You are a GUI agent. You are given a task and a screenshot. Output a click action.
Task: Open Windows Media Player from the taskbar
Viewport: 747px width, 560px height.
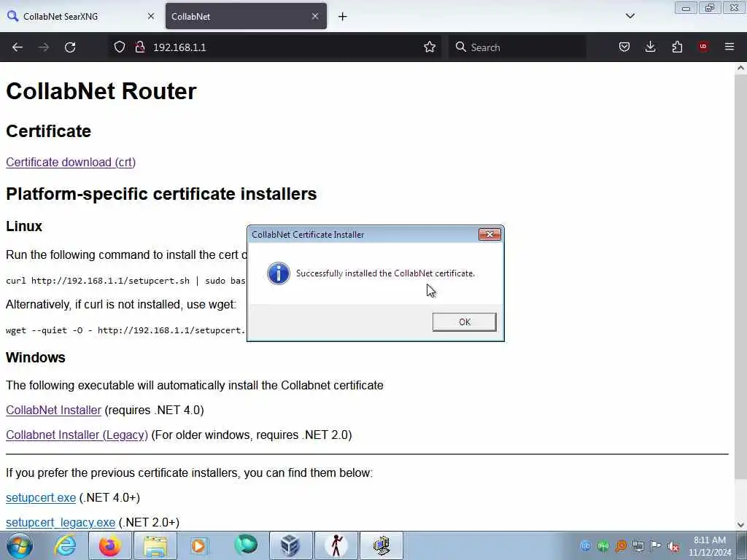[x=200, y=545]
